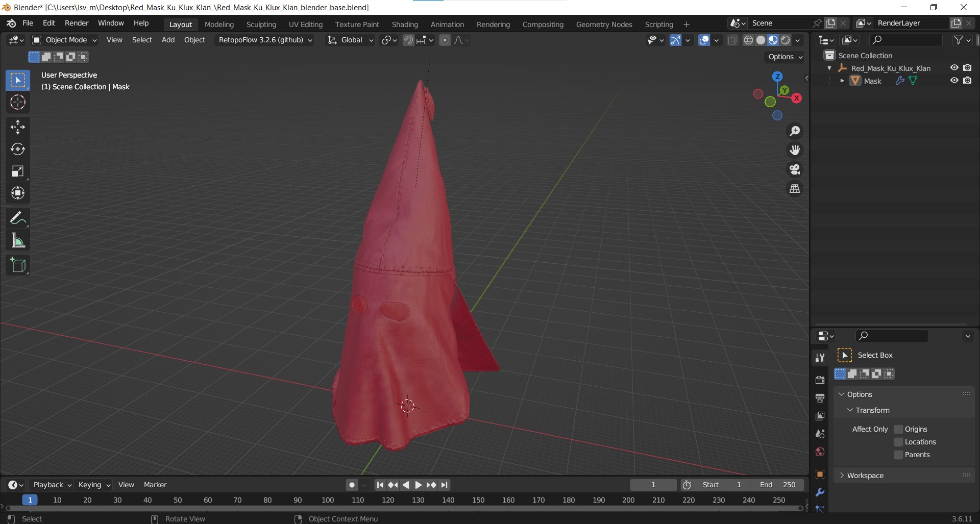
Task: Click the current frame field
Action: pyautogui.click(x=653, y=485)
